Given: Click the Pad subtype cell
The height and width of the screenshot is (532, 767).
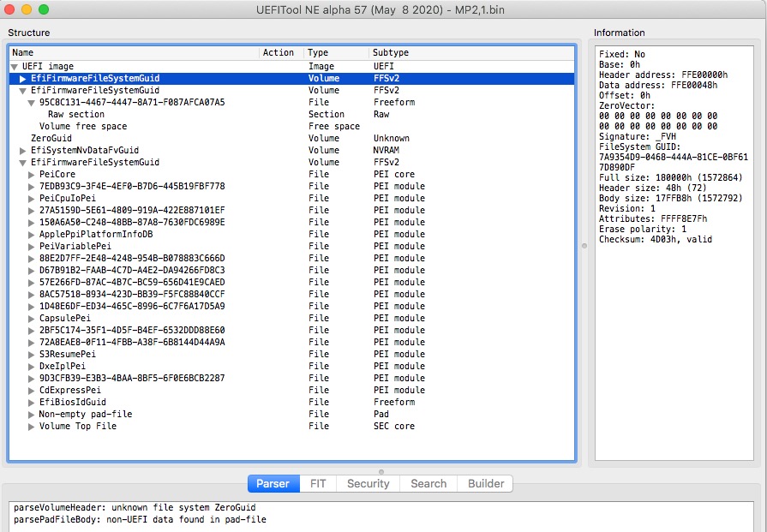Looking at the screenshot, I should tap(381, 414).
